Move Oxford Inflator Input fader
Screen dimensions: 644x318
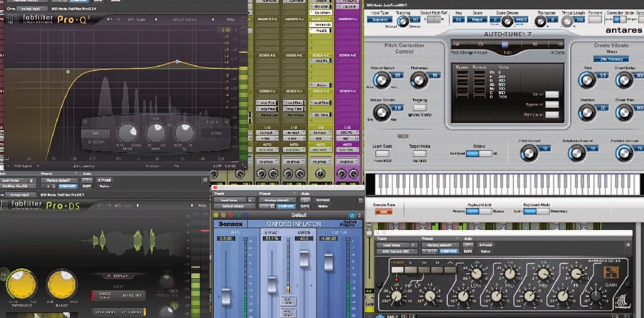point(226,297)
